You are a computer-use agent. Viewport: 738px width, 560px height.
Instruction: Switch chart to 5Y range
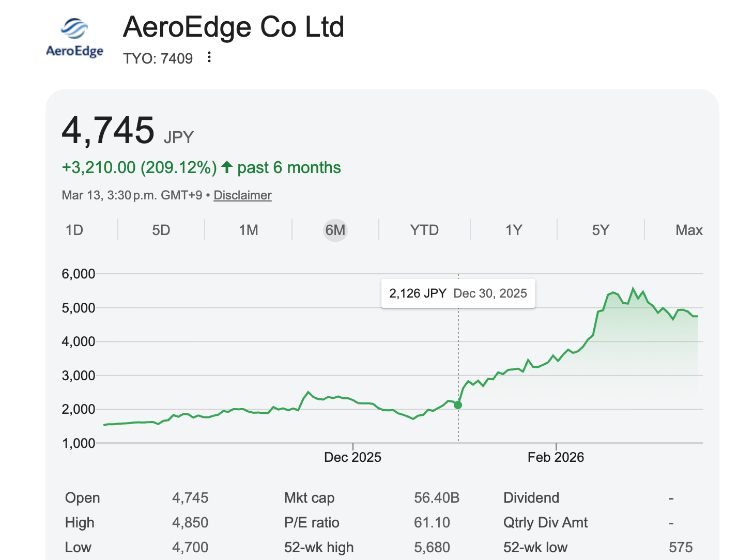click(x=601, y=230)
